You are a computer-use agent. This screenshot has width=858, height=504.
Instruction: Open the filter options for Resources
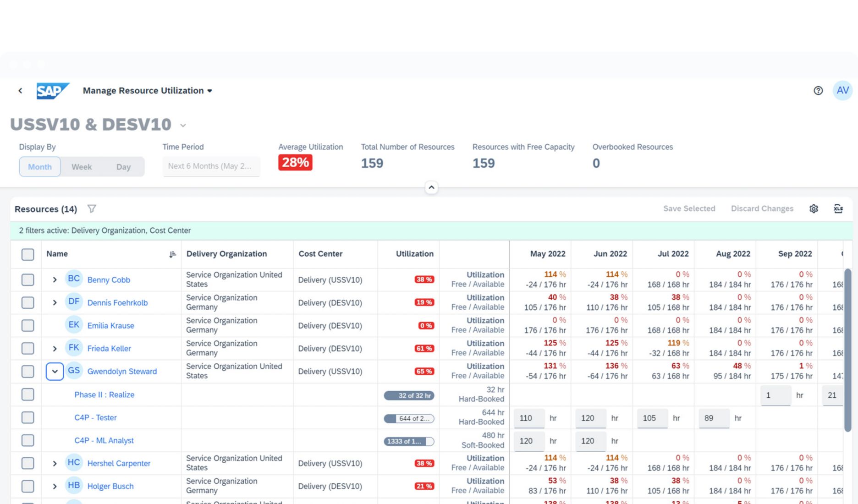pos(92,208)
